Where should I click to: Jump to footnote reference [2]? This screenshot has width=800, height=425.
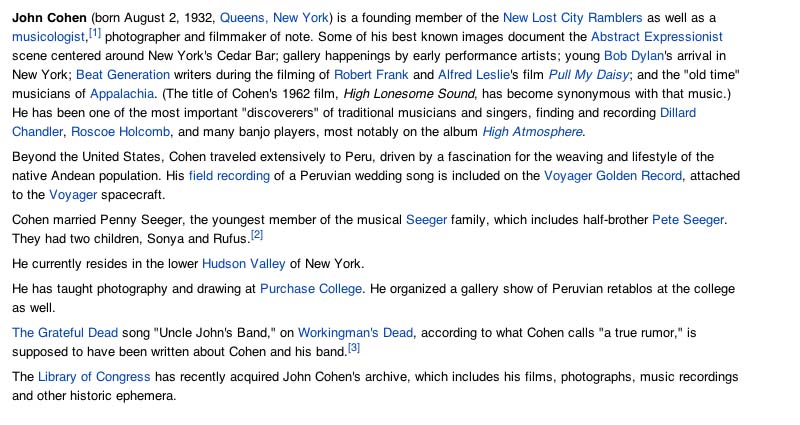[257, 235]
